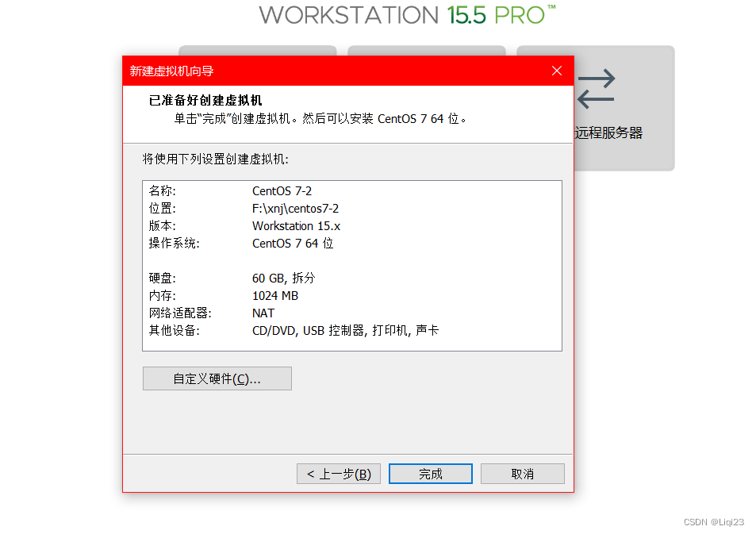Open 自定义硬件(C)... hardware customization
756x534 pixels.
click(217, 378)
